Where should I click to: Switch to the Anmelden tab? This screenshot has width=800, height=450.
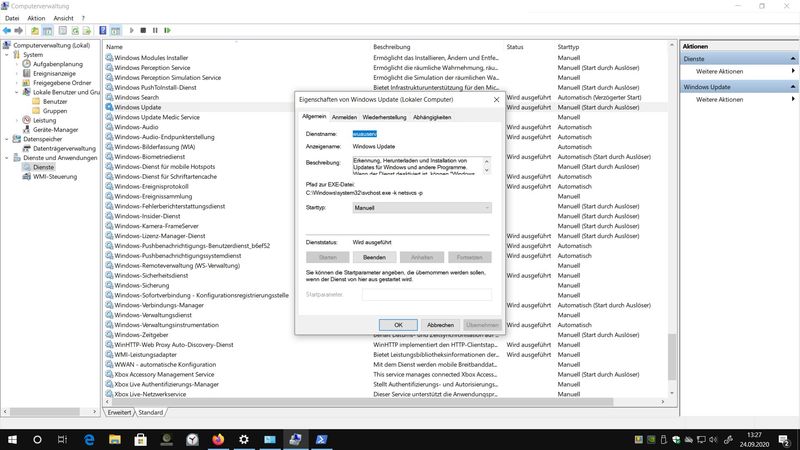pyautogui.click(x=344, y=117)
